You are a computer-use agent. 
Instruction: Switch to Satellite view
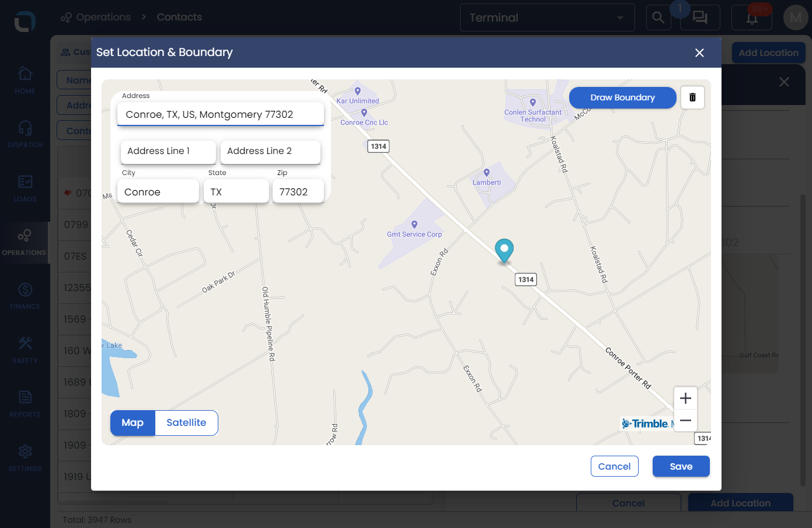pyautogui.click(x=186, y=423)
